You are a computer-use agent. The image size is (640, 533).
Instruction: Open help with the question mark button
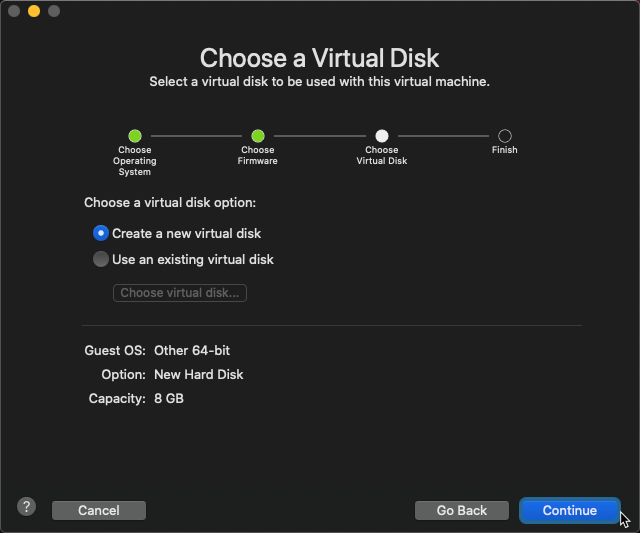coord(27,507)
